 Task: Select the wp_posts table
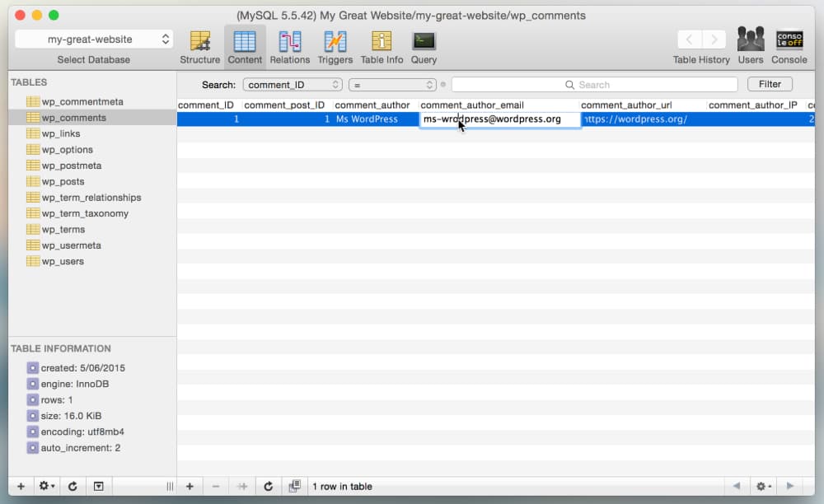tap(63, 181)
